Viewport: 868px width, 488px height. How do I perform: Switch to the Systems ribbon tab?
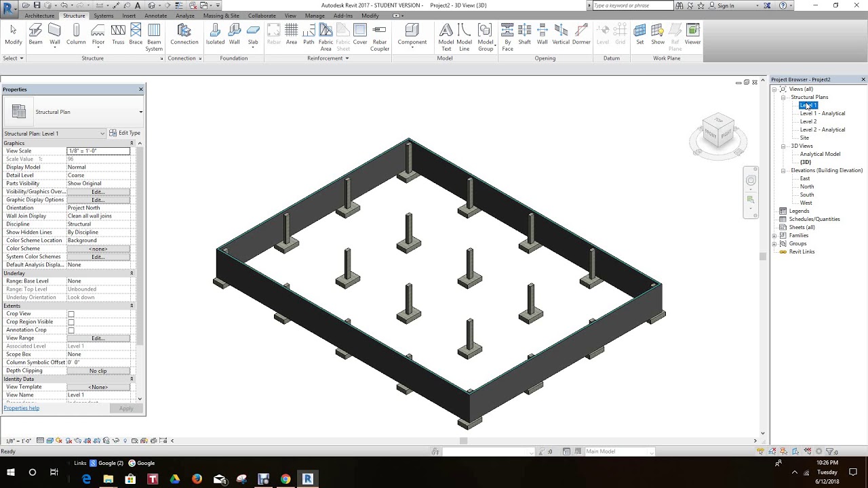click(104, 16)
